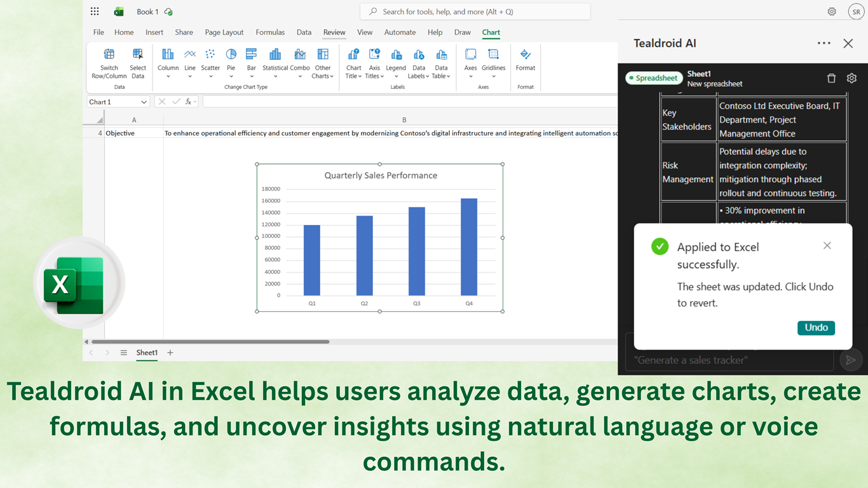Open the Data Table options
868x488 pixels.
(442, 64)
